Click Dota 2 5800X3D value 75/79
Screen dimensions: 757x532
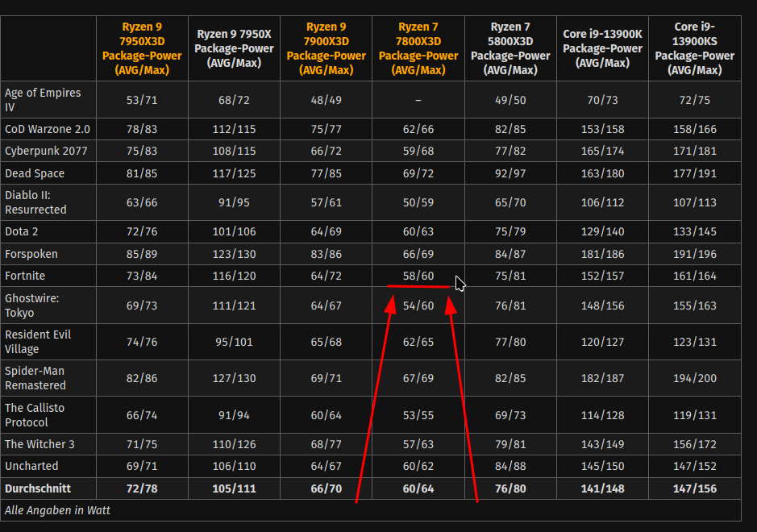click(x=510, y=231)
